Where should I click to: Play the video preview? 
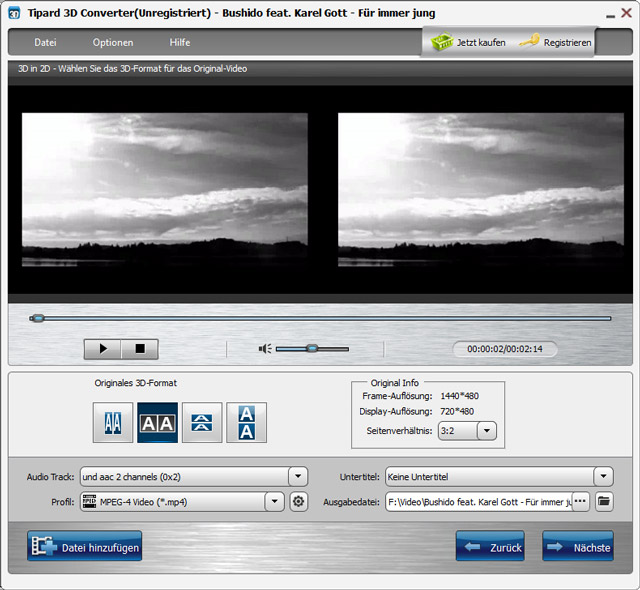(102, 349)
